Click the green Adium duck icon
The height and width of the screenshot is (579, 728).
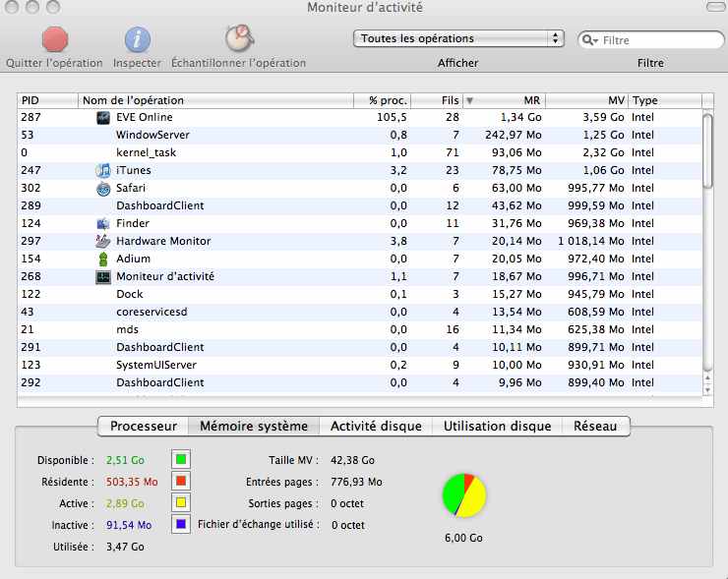coord(103,259)
